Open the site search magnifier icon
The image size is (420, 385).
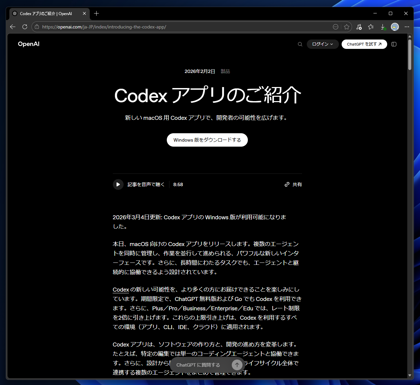(x=300, y=44)
